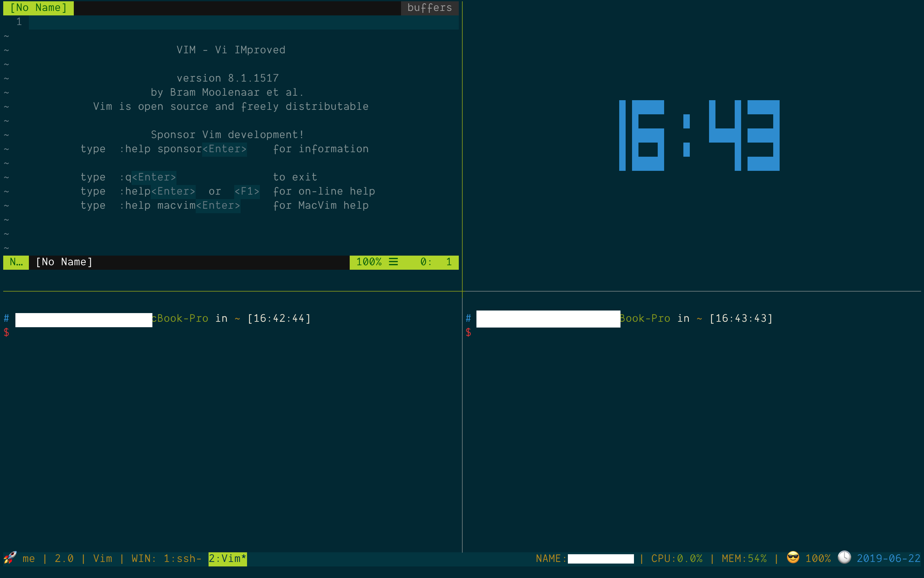Click 'VIM - Vi IMproved' title text

(231, 50)
